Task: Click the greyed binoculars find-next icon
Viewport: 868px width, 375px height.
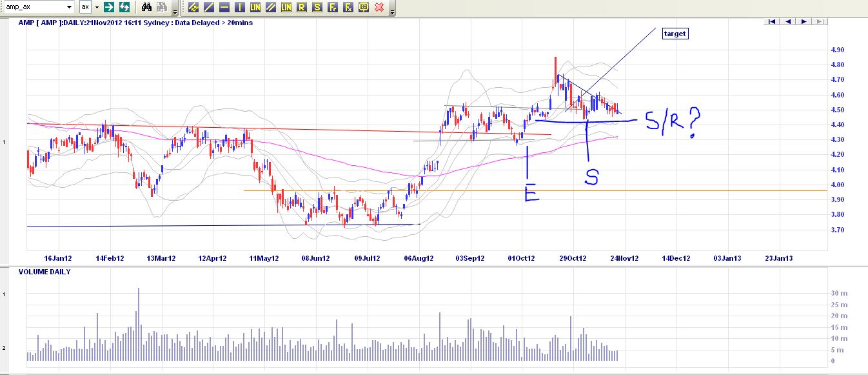Action: click(162, 7)
